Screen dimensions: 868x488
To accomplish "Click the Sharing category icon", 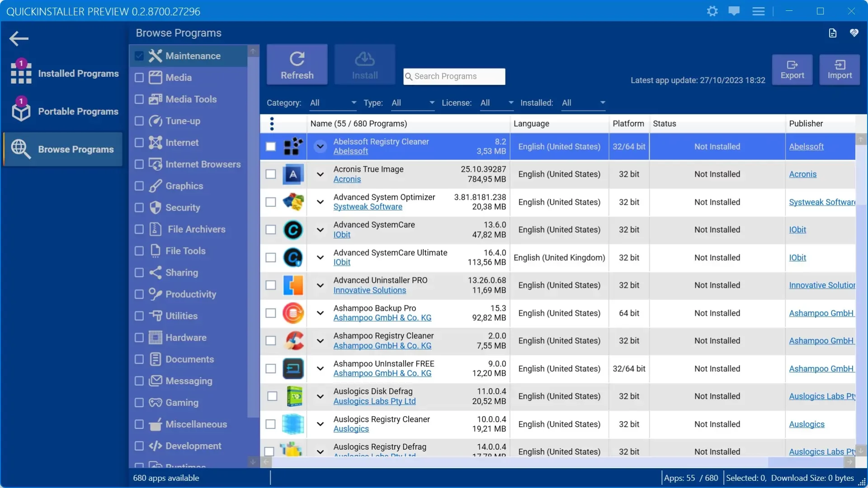I will coord(155,272).
